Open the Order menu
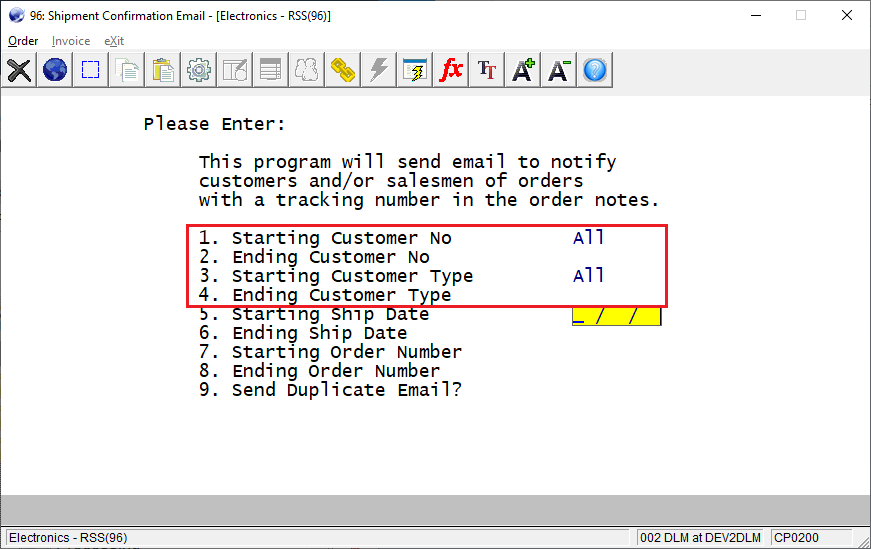Image resolution: width=871 pixels, height=549 pixels. (x=23, y=41)
